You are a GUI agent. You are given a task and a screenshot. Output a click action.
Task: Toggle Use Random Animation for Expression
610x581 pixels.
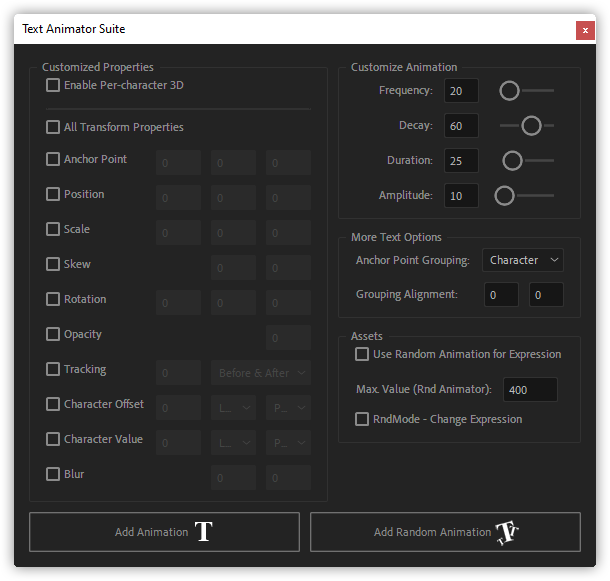click(362, 354)
